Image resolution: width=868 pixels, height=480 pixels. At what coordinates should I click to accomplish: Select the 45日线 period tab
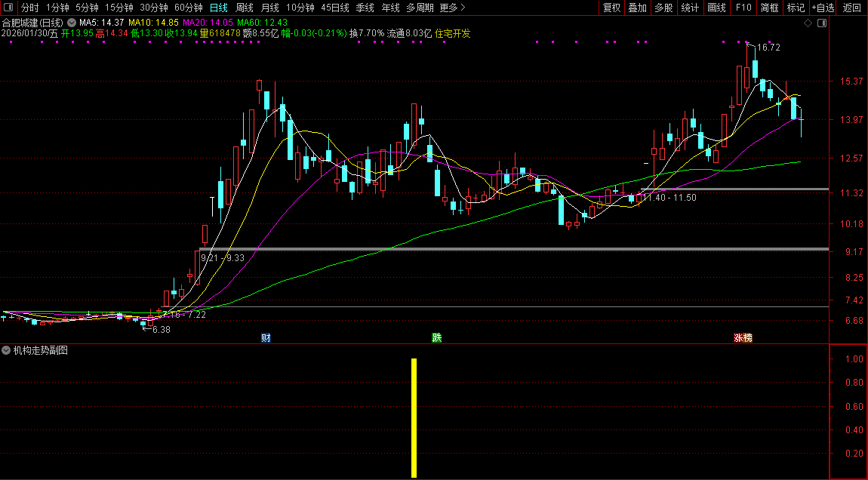335,8
